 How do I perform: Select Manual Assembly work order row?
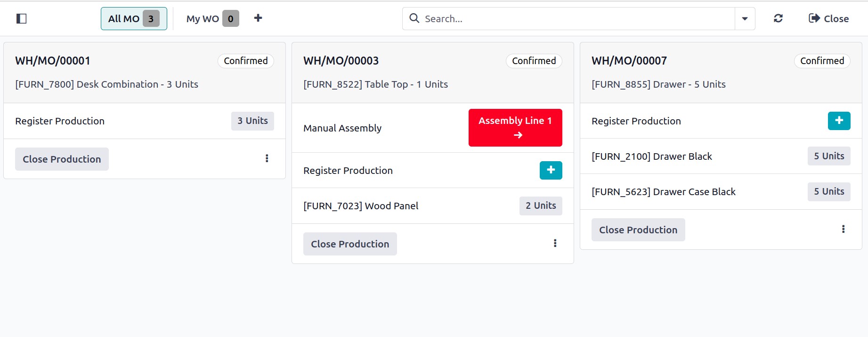(x=433, y=128)
